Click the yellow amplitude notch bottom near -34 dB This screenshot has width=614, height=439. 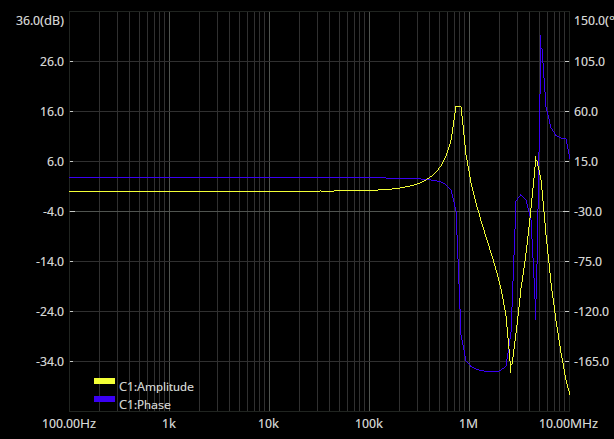[x=510, y=370]
